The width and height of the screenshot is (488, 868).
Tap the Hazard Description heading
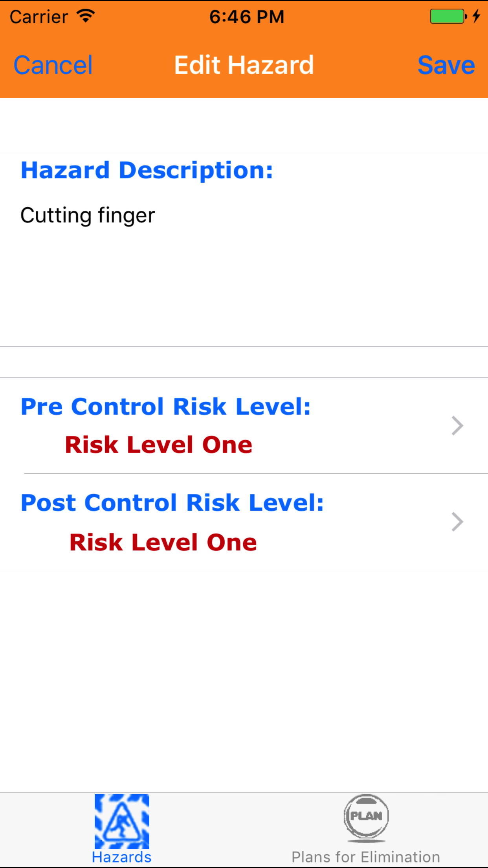tap(147, 170)
